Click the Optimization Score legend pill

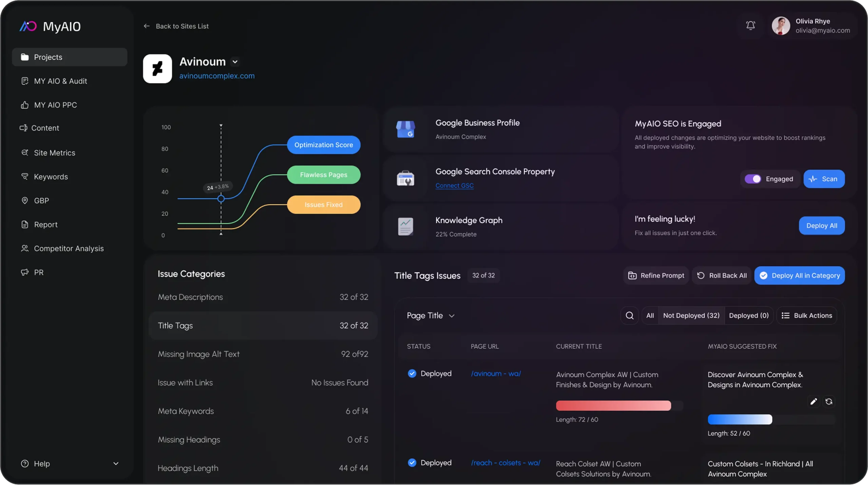323,145
